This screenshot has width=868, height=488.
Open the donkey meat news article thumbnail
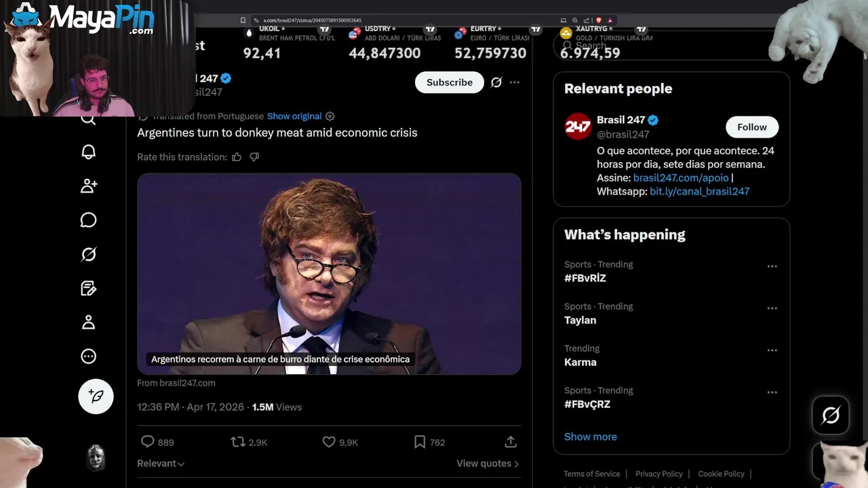pos(329,274)
